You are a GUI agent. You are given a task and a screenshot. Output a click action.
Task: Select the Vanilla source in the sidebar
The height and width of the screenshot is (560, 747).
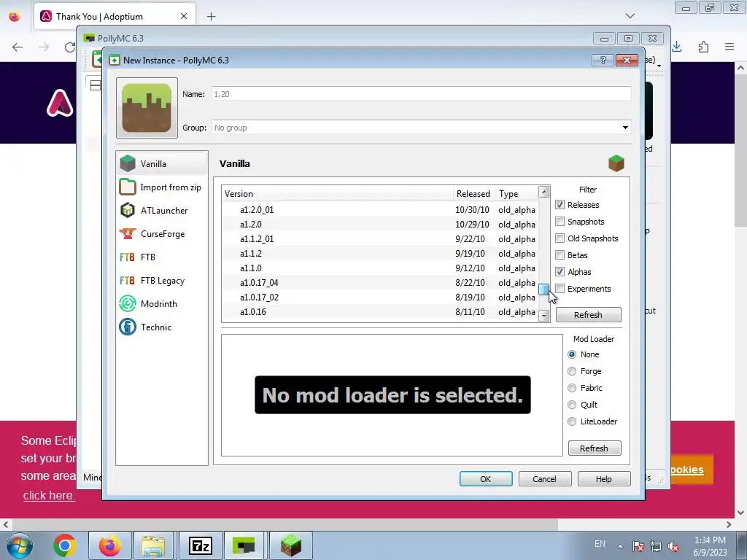click(162, 163)
